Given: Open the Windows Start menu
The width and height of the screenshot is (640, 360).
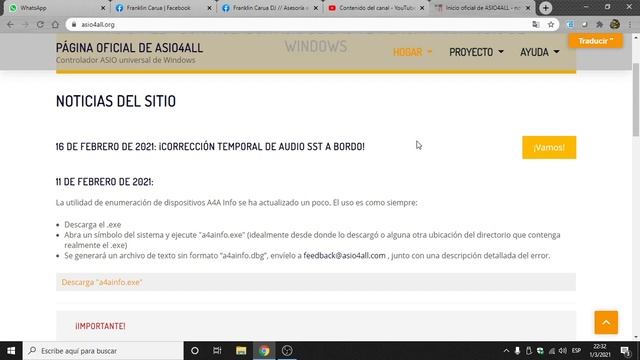Looking at the screenshot, I should (x=11, y=351).
